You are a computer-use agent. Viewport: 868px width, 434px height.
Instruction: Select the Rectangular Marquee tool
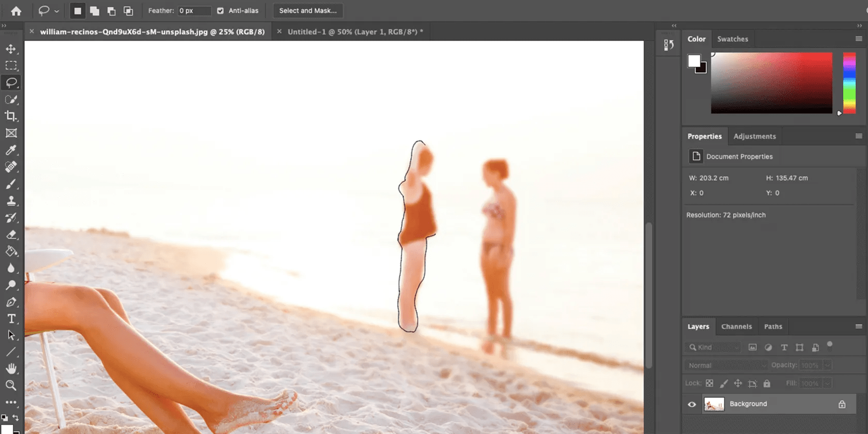click(11, 66)
